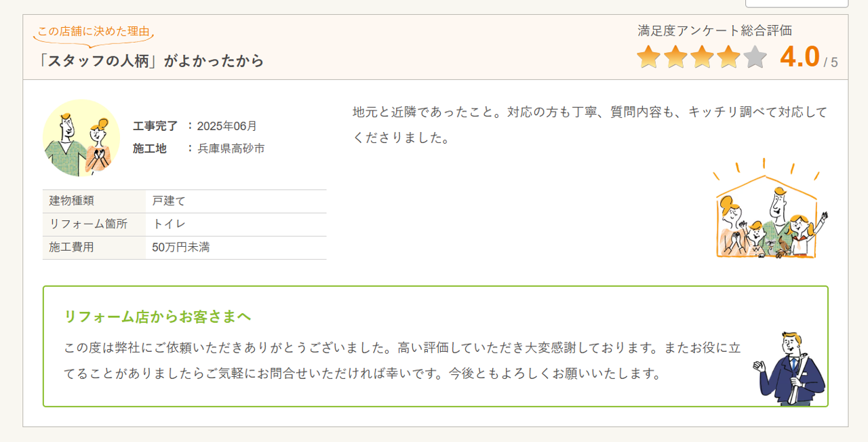Click the 4.0 overall rating score
The image size is (868, 442).
pos(800,58)
